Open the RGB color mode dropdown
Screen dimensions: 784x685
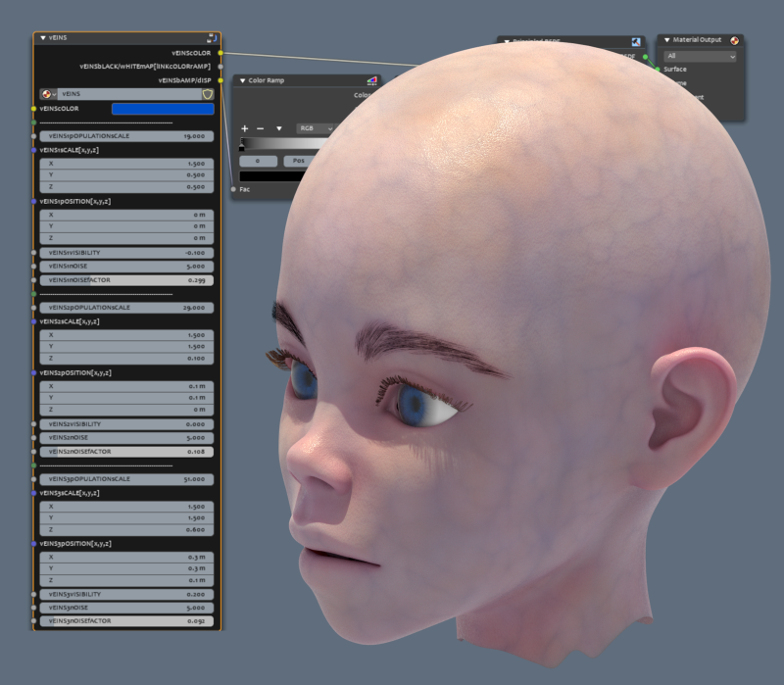[315, 129]
